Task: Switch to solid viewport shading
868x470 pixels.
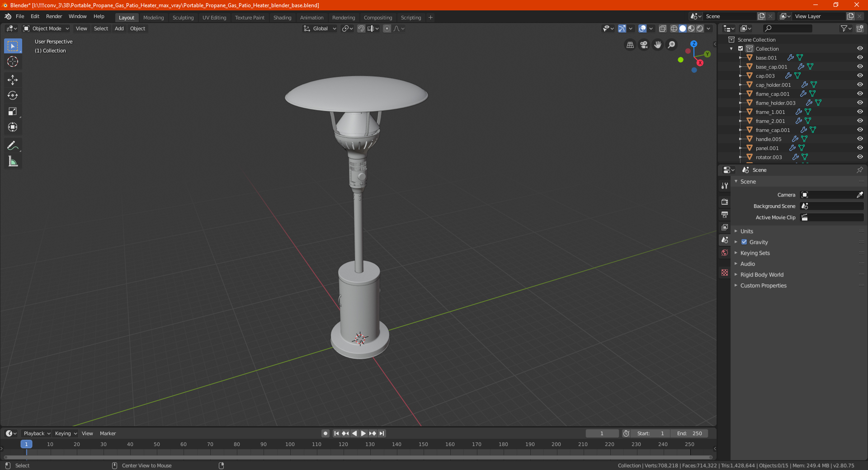Action: pos(683,28)
